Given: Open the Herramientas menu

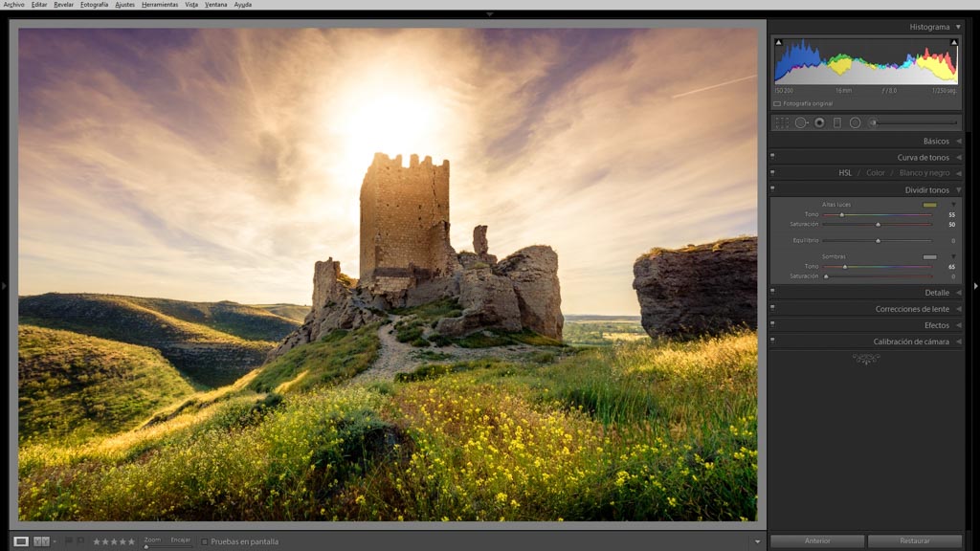Looking at the screenshot, I should click(160, 5).
